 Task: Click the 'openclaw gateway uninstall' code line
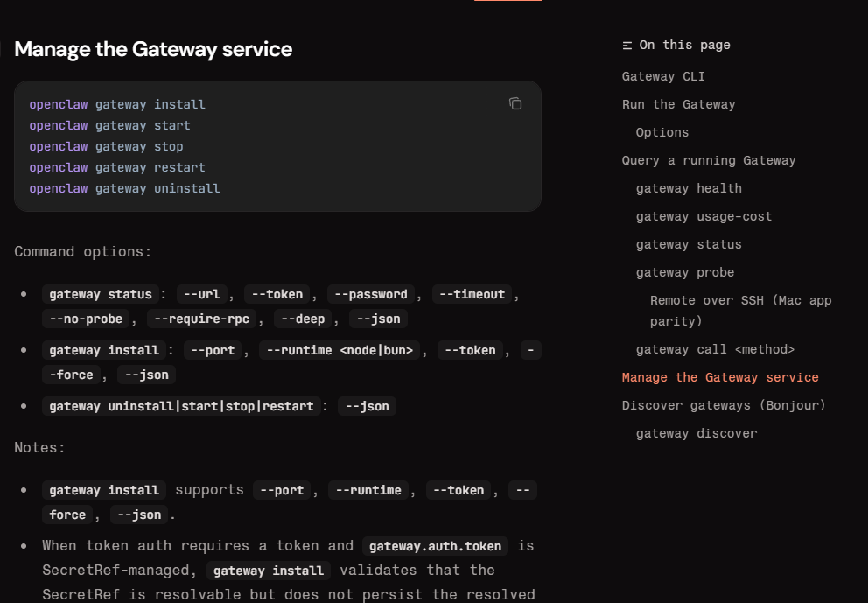[x=124, y=189]
